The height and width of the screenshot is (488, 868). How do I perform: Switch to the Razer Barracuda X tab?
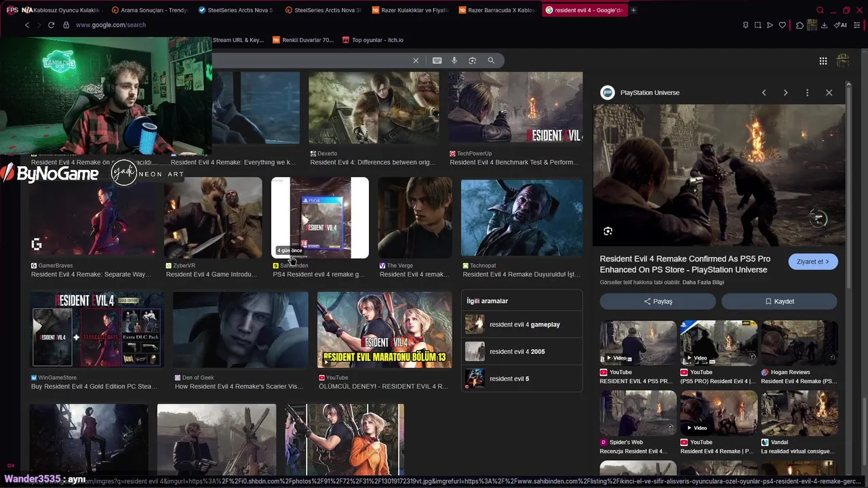click(x=497, y=10)
